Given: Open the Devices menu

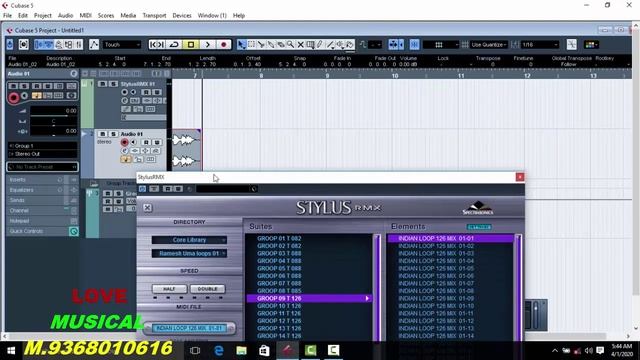Looking at the screenshot, I should point(182,16).
